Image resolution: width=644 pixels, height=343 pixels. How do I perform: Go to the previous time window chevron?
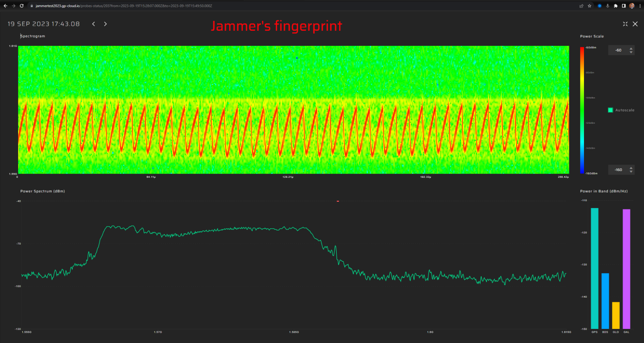click(93, 23)
